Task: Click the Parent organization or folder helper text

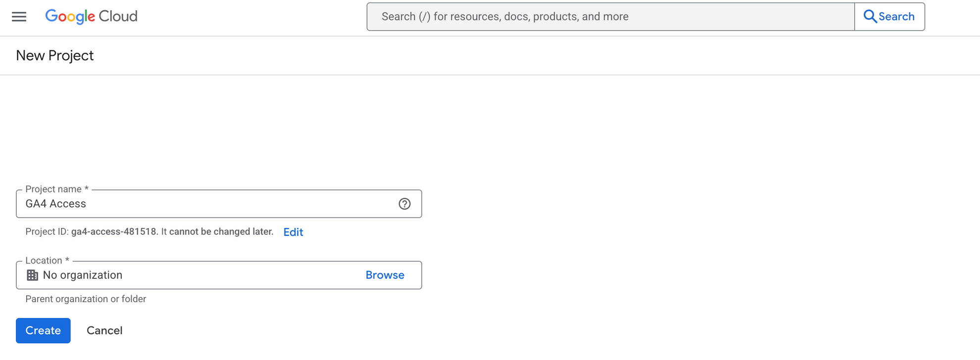Action: point(85,299)
